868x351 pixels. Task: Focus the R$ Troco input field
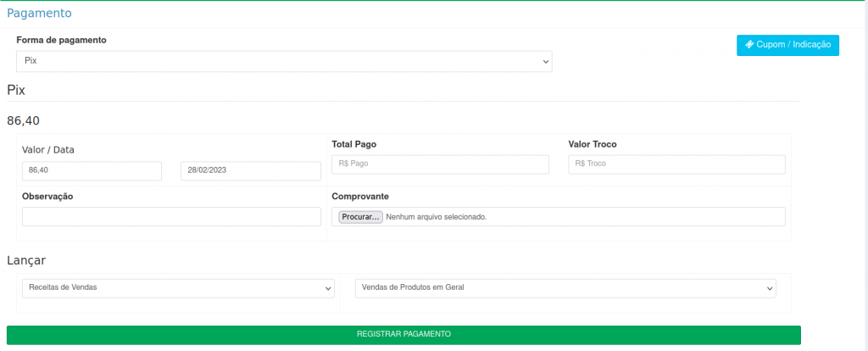[x=676, y=164]
